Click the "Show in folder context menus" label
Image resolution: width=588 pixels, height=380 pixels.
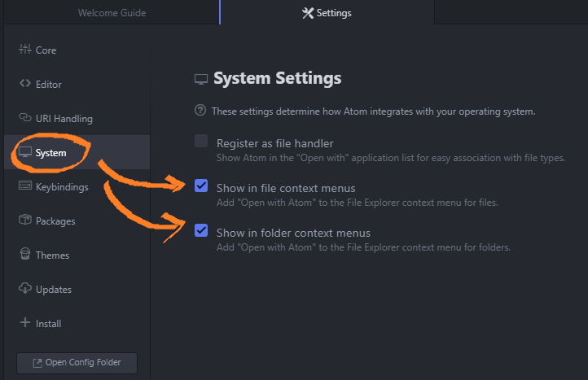tap(293, 233)
